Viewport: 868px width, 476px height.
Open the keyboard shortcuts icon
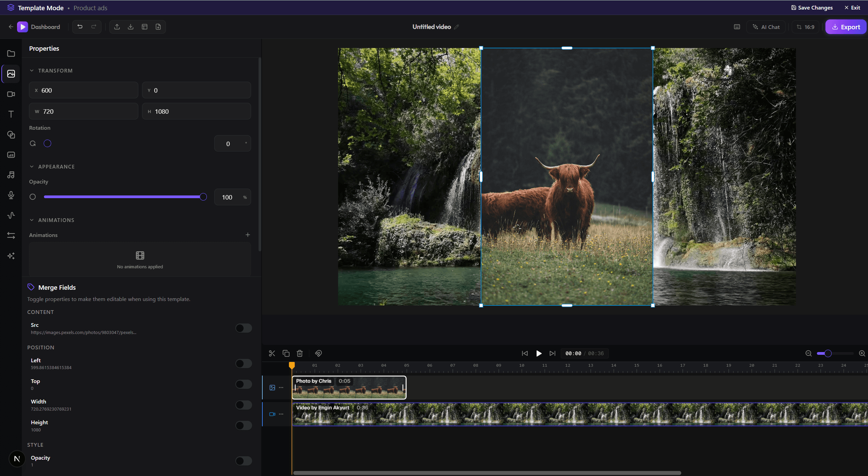[x=737, y=27]
